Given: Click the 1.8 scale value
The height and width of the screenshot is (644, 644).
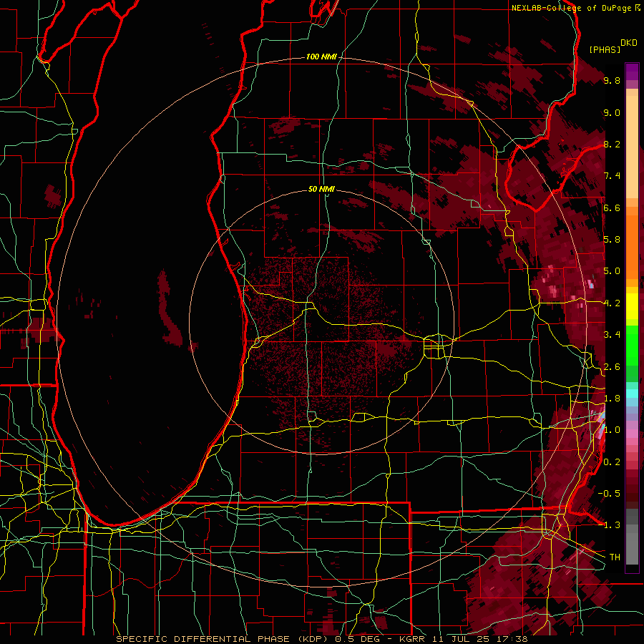Looking at the screenshot, I should (x=612, y=399).
